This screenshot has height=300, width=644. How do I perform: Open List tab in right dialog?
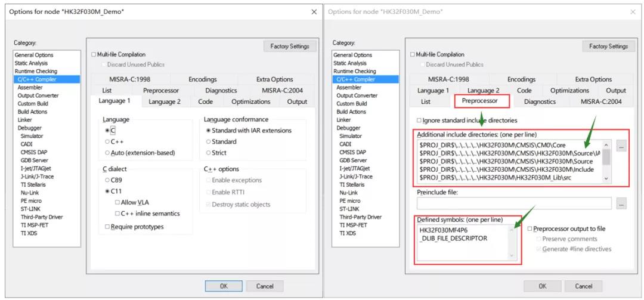click(x=426, y=101)
